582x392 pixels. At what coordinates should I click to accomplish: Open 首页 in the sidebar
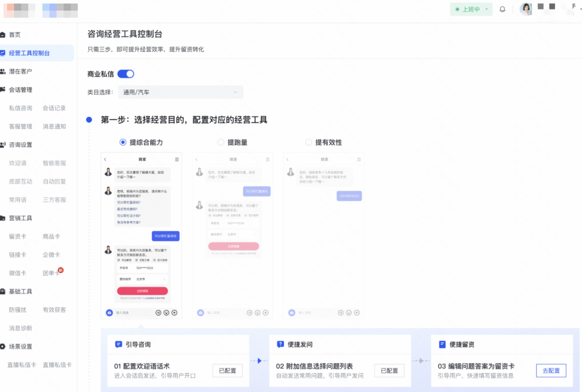click(x=15, y=35)
